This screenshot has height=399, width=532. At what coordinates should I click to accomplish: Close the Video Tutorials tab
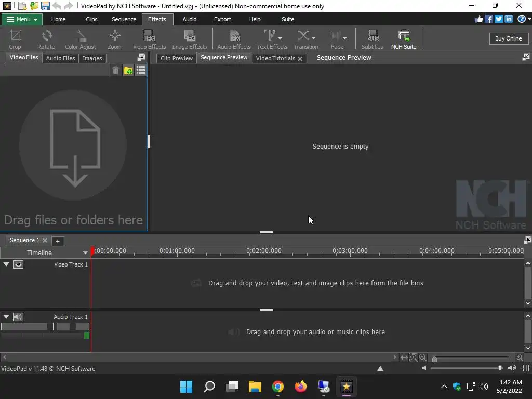pyautogui.click(x=300, y=59)
